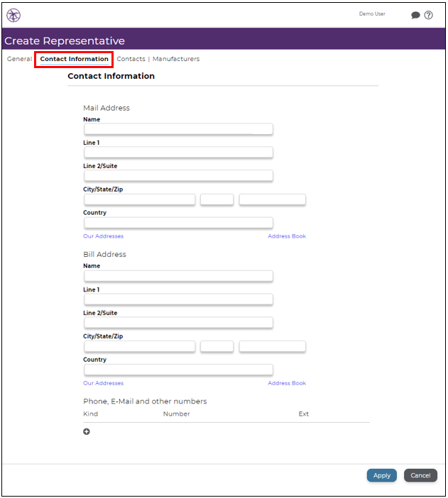Focus Mail Address Name field
The width and height of the screenshot is (448, 498).
point(178,129)
